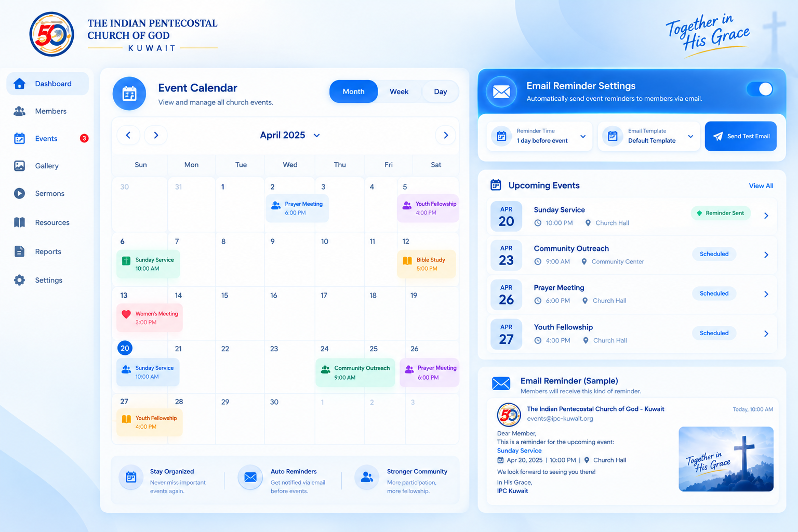Viewport: 798px width, 532px height.
Task: Click the Auto Reminders envelope icon
Action: coord(250,477)
